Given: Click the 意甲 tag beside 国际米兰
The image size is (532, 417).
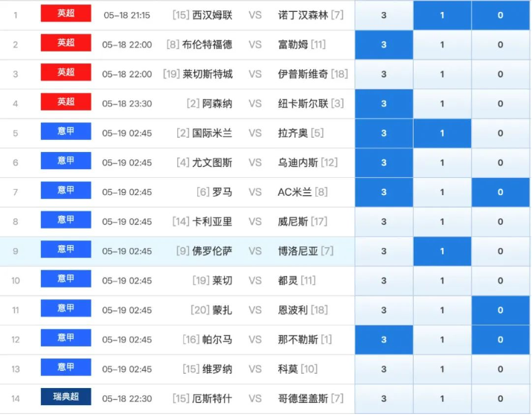Looking at the screenshot, I should 65,131.
